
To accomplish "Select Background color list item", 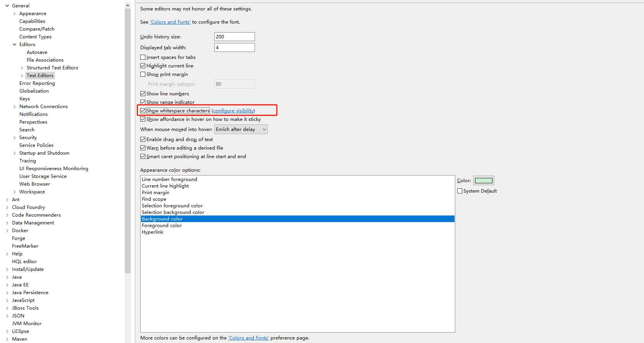I will pos(298,219).
